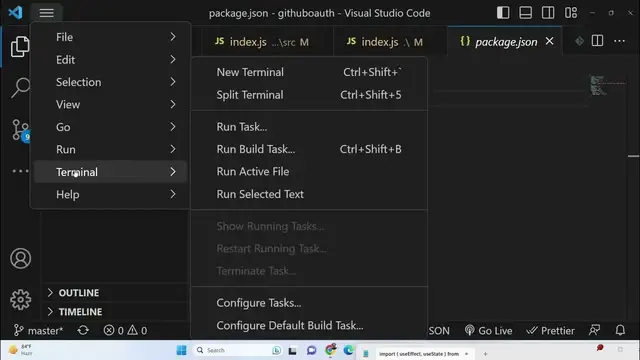Select Run Build Task...

309,149
